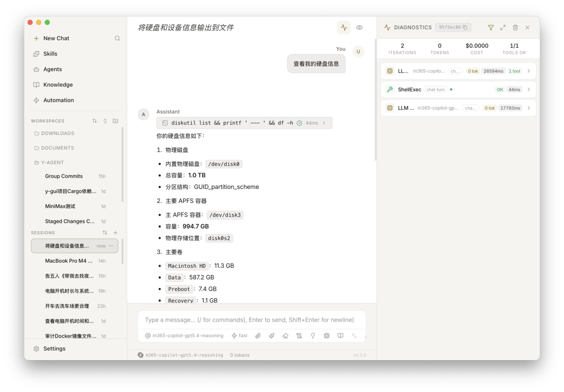Add a new workspace folder

pos(115,121)
